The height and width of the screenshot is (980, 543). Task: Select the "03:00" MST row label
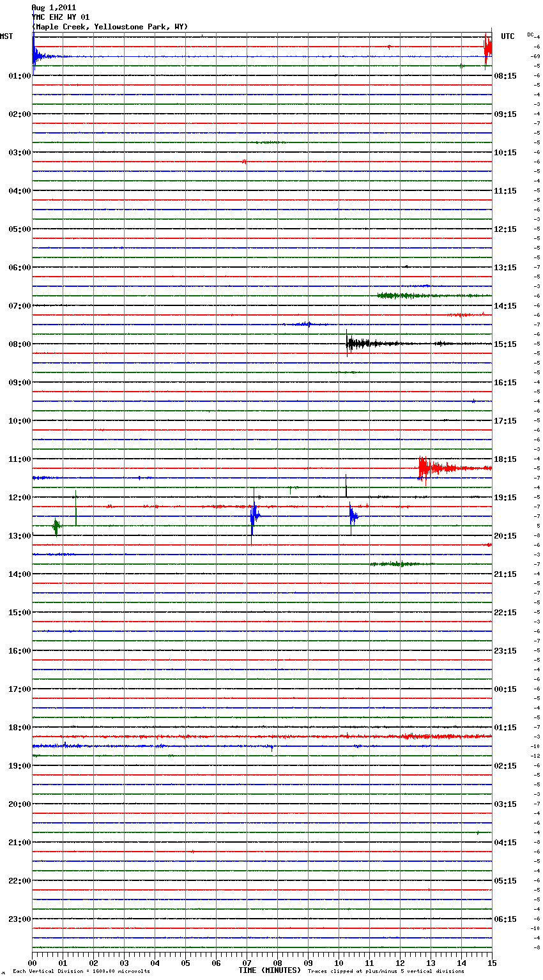tap(20, 153)
